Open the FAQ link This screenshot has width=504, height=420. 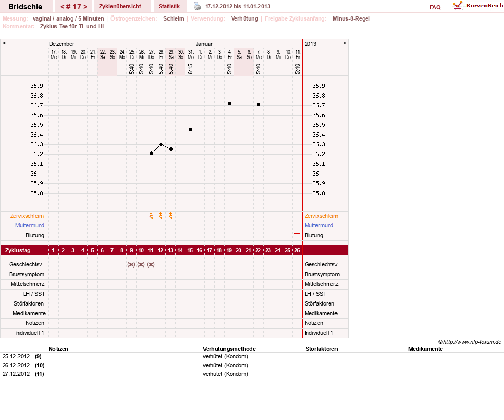(435, 7)
